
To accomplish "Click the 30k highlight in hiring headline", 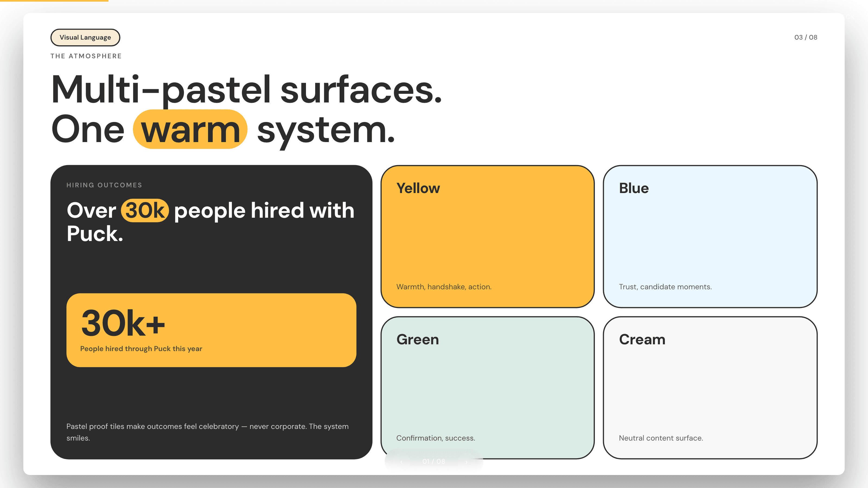I will click(145, 210).
